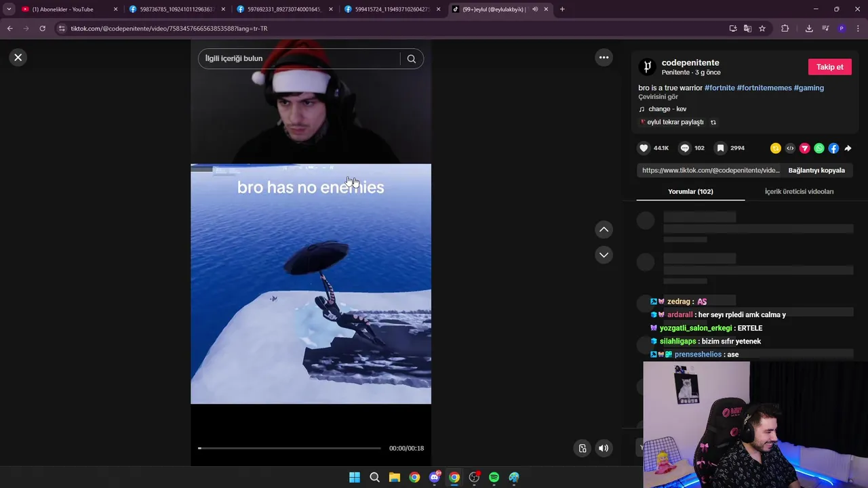Open the Chrome profile 'P' avatar

[x=842, y=28]
